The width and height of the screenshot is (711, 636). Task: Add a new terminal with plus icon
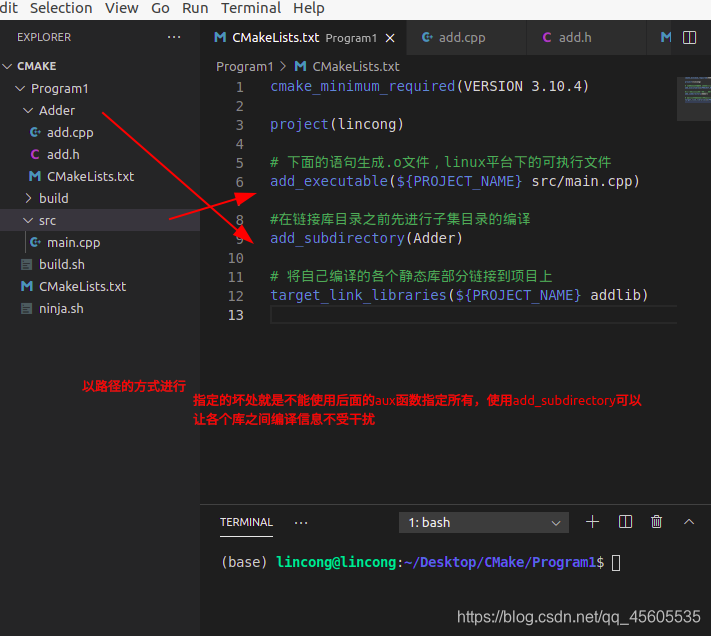592,522
